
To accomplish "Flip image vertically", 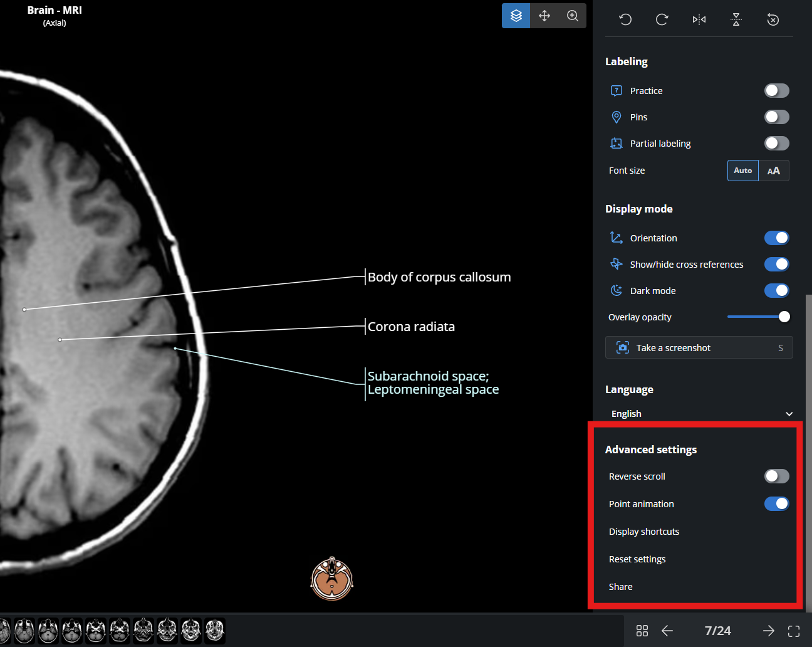I will tap(736, 19).
